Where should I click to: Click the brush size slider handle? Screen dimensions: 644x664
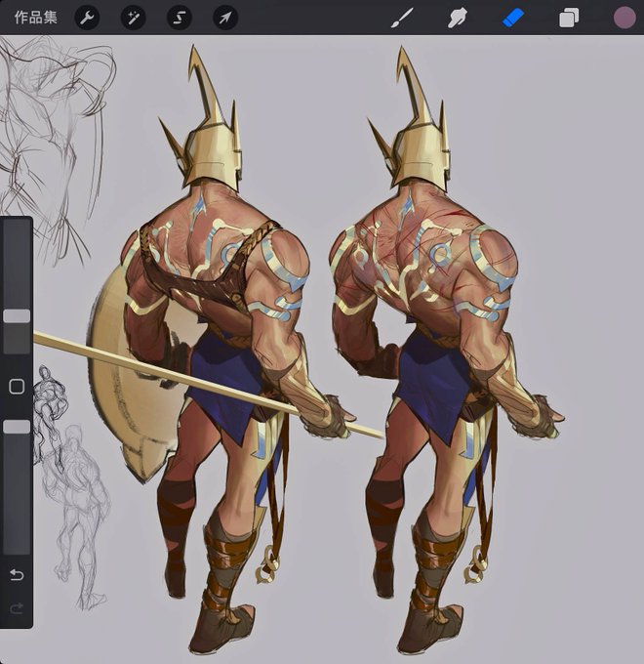tap(17, 316)
